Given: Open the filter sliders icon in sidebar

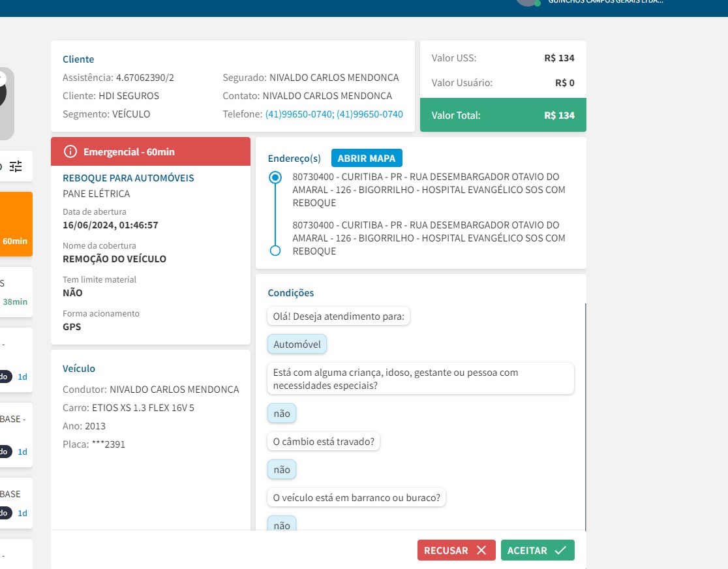Looking at the screenshot, I should pos(16,166).
